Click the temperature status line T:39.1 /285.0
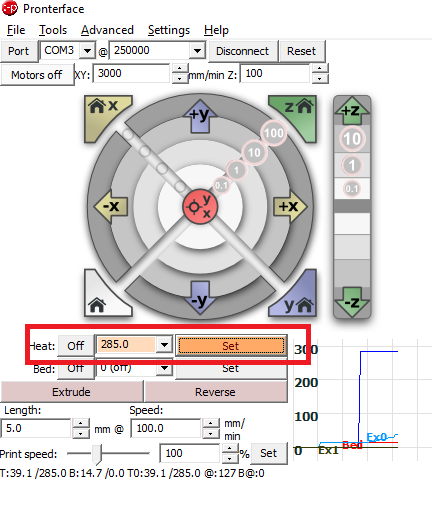The height and width of the screenshot is (507, 432). pos(132,473)
